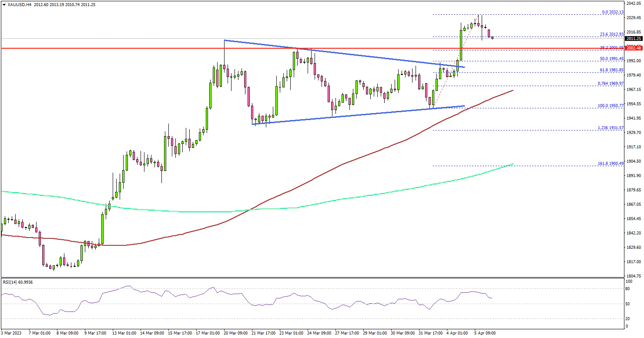Click the 0.764 1969.97 Fibonacci label
Image resolution: width=644 pixels, height=338 pixels.
(x=610, y=83)
